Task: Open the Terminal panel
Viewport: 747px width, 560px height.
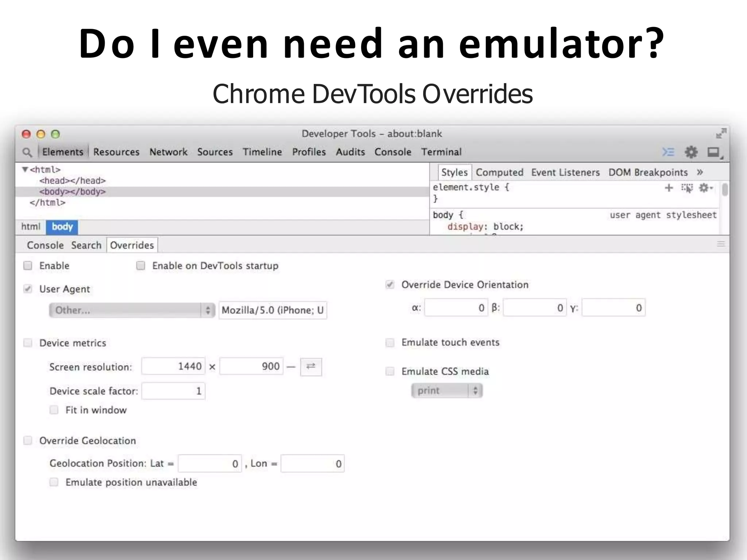Action: 441,152
